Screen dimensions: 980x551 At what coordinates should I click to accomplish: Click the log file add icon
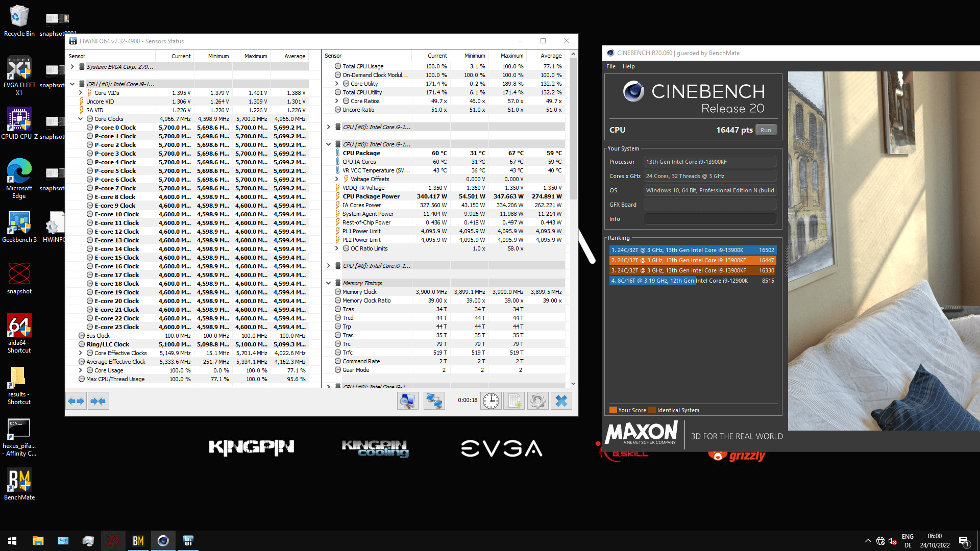514,401
